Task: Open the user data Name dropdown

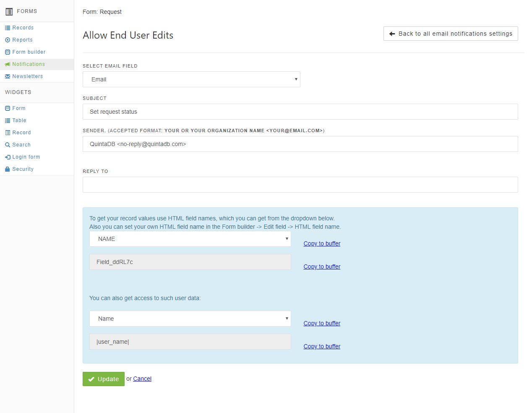Action: pos(190,319)
